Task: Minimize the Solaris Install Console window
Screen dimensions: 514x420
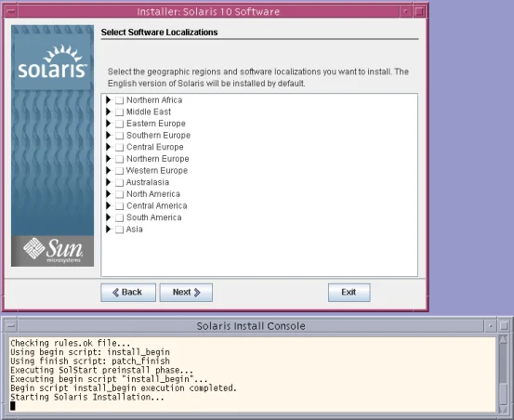Action: [x=491, y=326]
